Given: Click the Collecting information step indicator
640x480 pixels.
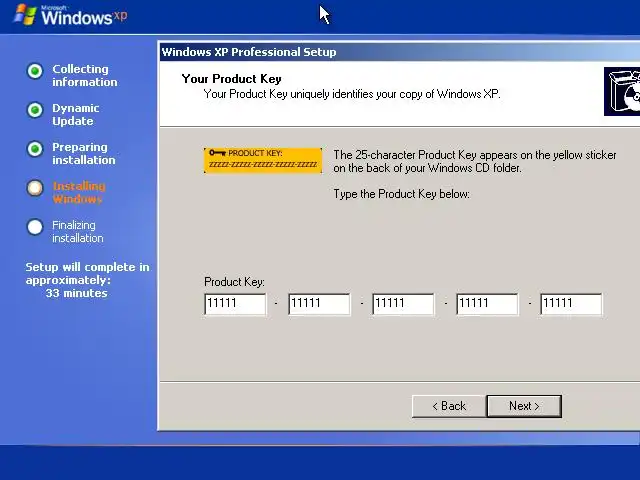Looking at the screenshot, I should point(35,71).
